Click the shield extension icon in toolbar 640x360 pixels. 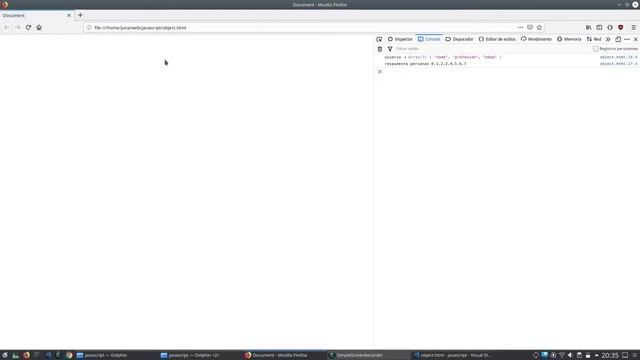610,27
